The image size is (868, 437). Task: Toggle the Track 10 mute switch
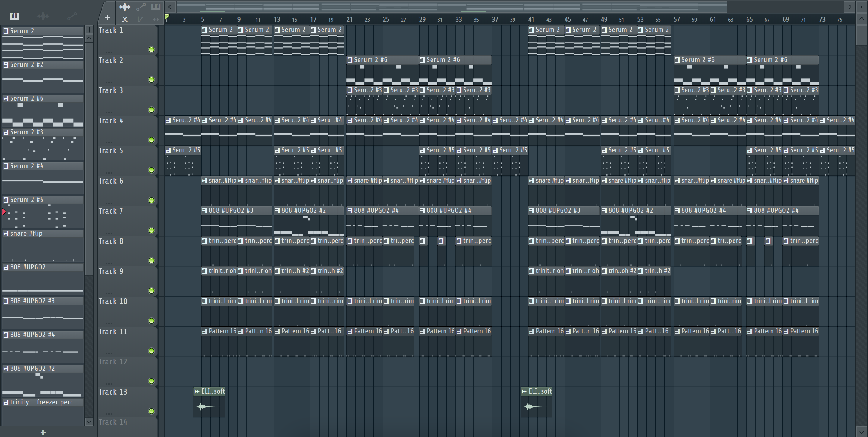[x=152, y=321]
